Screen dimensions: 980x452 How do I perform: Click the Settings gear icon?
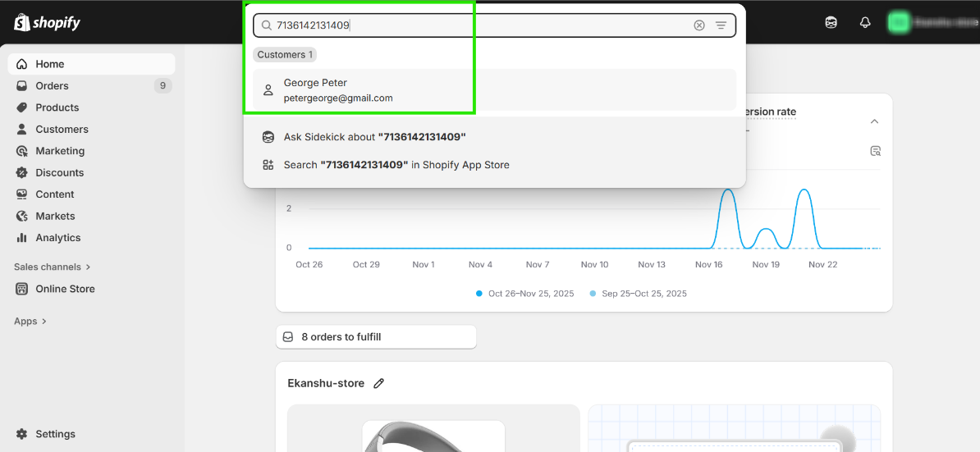click(x=22, y=434)
